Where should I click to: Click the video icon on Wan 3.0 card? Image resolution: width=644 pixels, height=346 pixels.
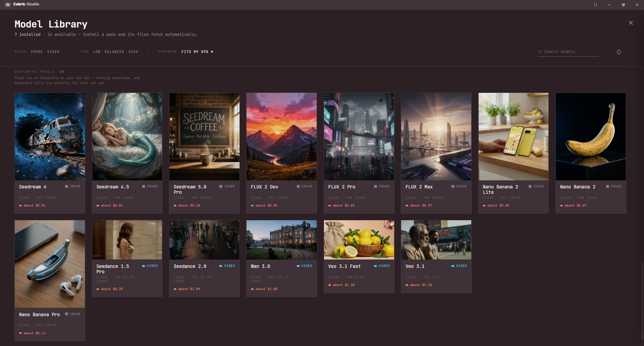(298, 266)
